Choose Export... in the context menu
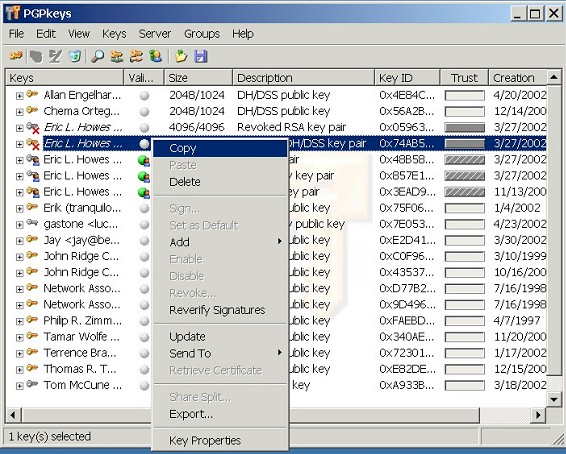 click(220, 414)
